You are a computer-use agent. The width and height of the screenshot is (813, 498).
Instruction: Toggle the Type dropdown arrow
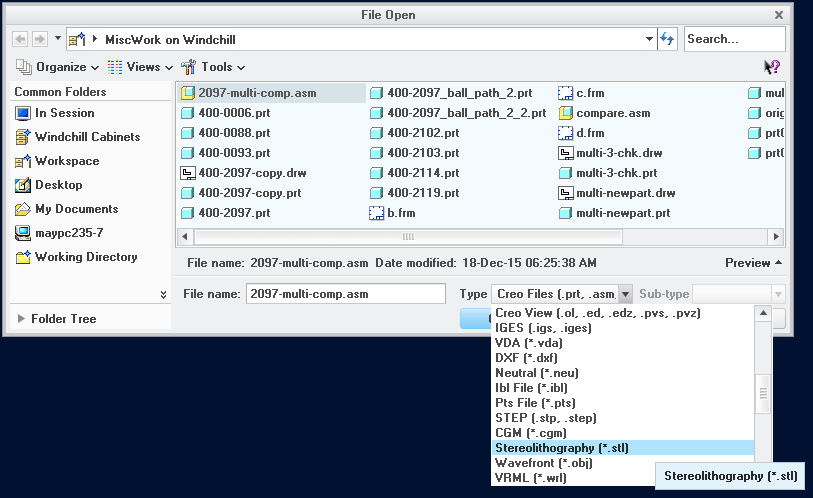[625, 294]
